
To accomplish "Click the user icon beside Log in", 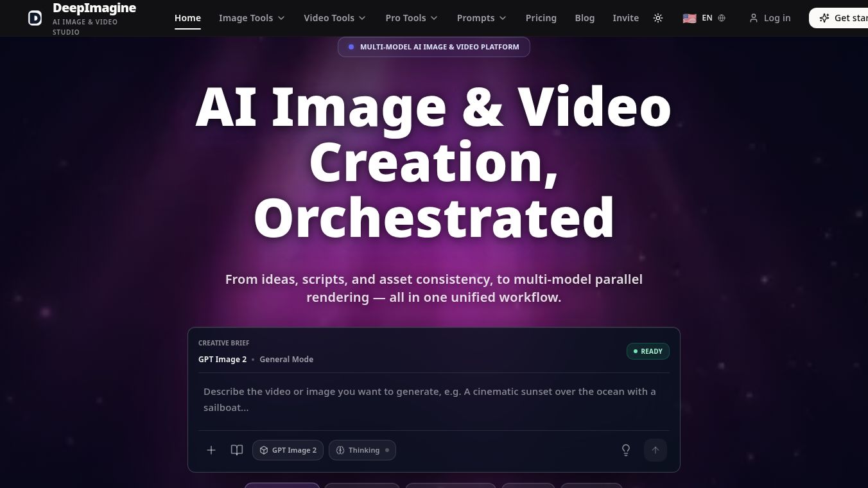I will pyautogui.click(x=754, y=18).
